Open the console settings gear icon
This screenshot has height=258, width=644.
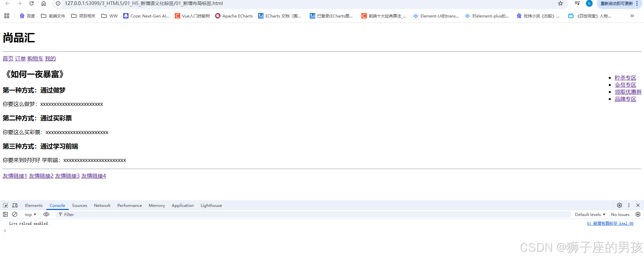click(638, 214)
